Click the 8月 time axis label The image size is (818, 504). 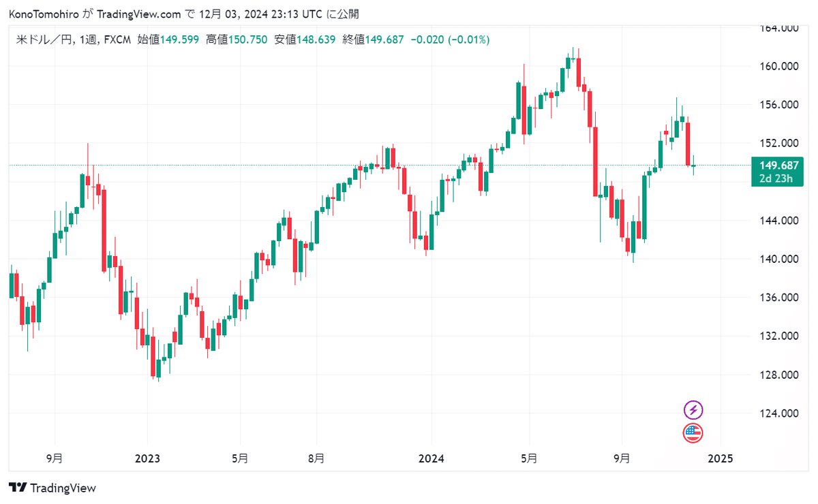point(316,458)
